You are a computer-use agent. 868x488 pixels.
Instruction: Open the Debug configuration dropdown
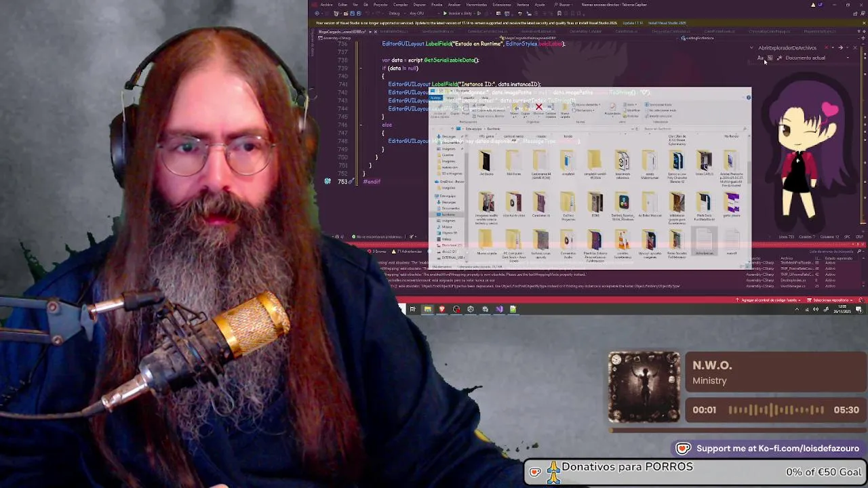point(395,14)
